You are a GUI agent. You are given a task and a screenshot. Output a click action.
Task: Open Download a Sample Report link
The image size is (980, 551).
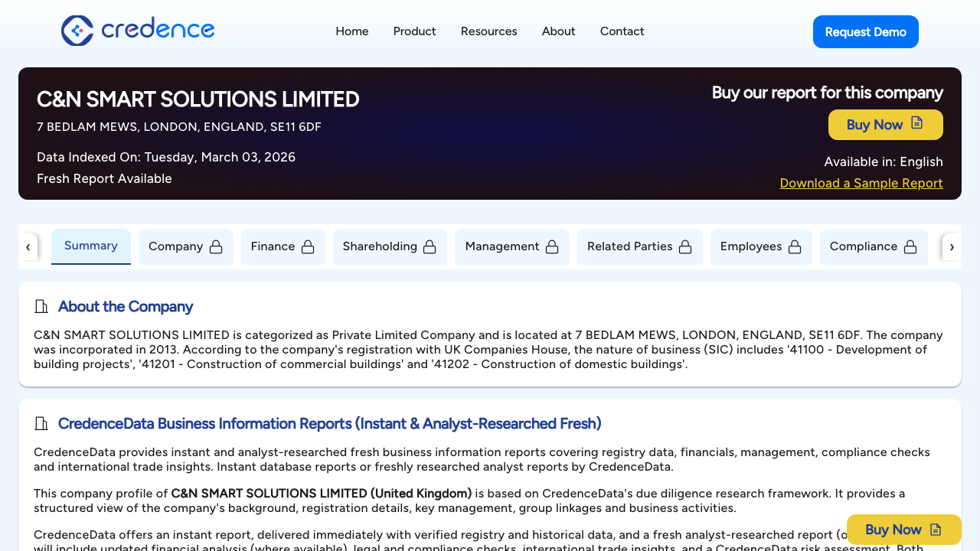click(861, 183)
